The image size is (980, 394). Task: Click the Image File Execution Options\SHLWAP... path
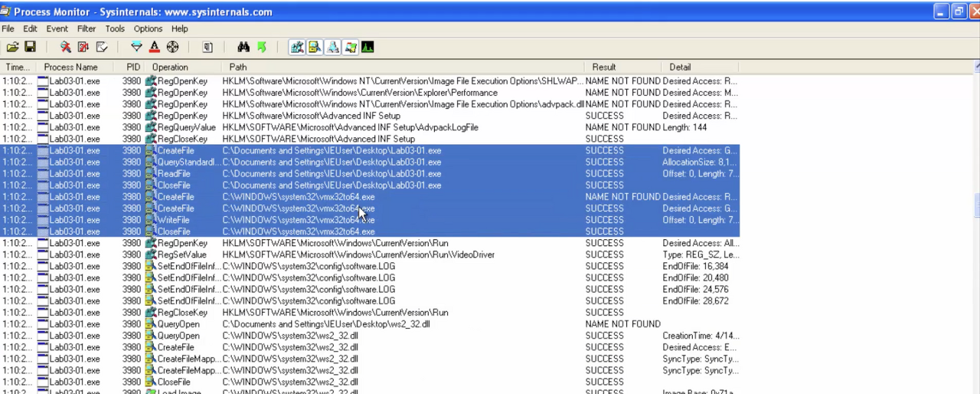point(403,80)
